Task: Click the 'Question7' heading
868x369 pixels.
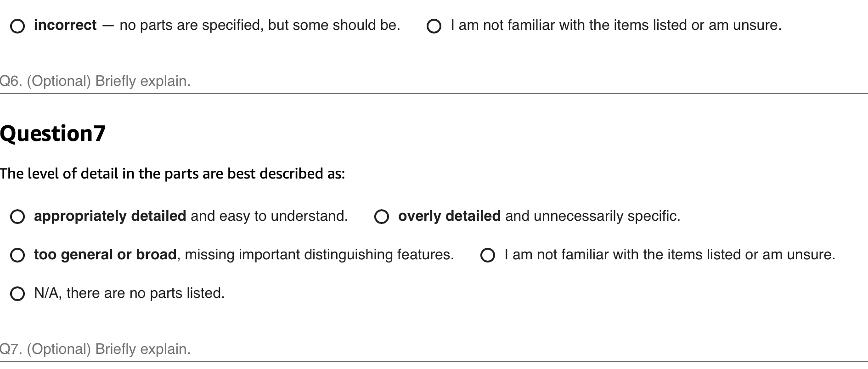Action: pos(53,134)
